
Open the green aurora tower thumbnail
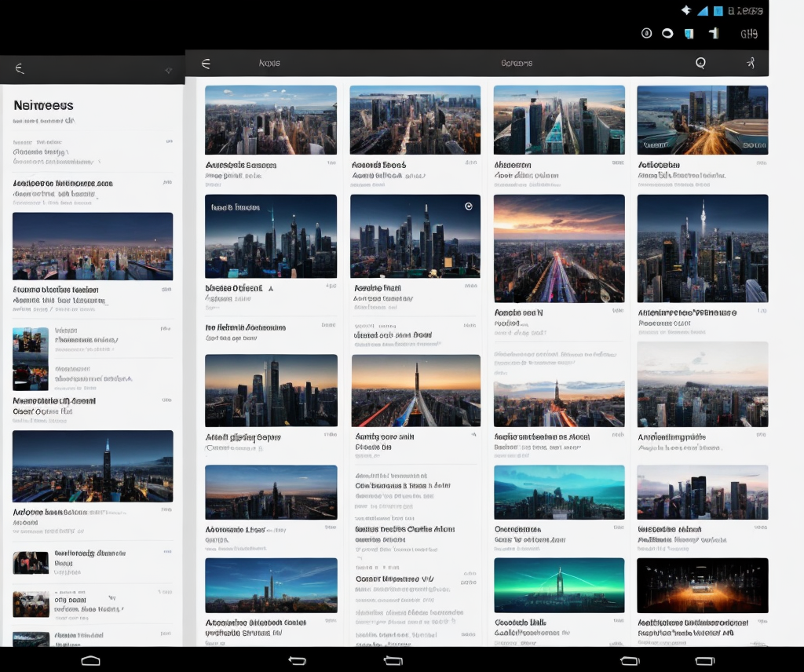tap(559, 585)
